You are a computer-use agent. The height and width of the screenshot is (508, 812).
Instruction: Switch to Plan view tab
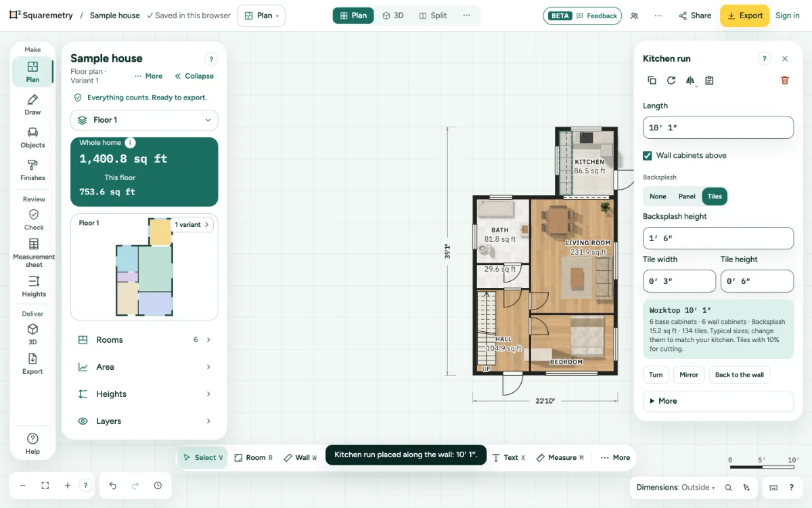click(353, 16)
